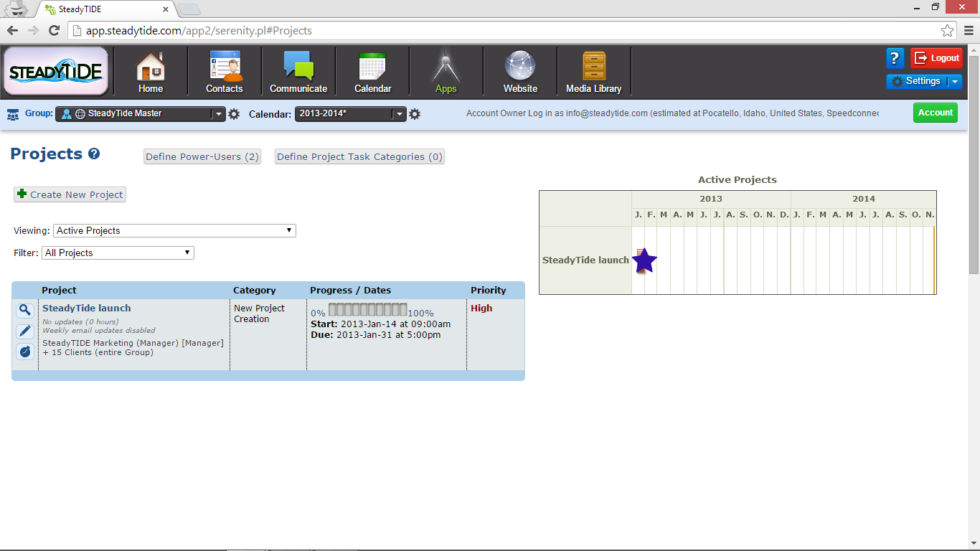Viewport: 980px width, 551px height.
Task: Click the Projects help question mark icon
Action: [94, 154]
